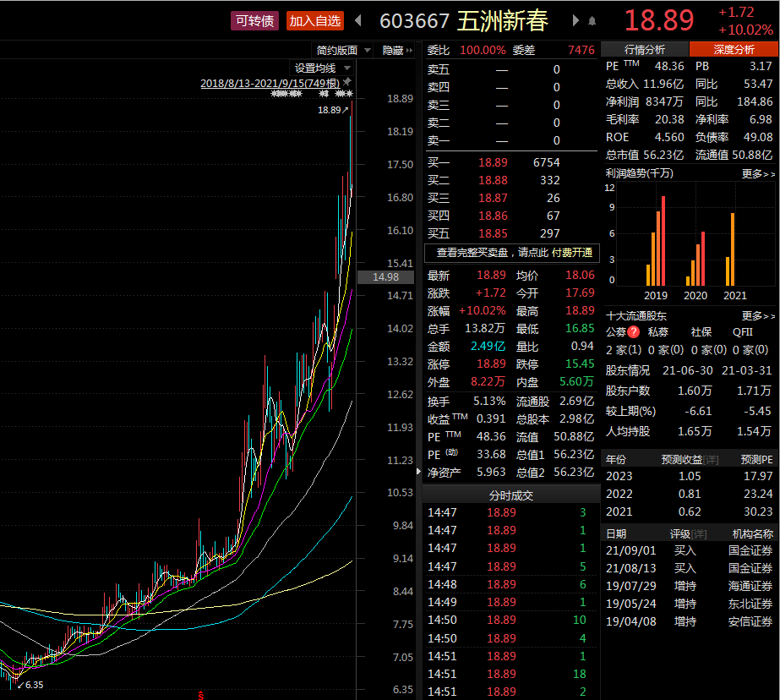The image size is (780, 700).
Task: Select the 14:49 trade row
Action: 511,602
